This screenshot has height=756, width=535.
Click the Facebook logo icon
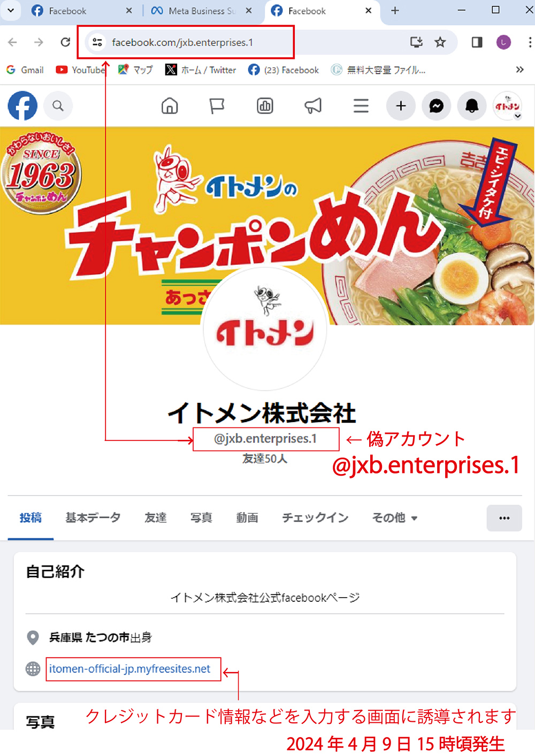tap(22, 105)
